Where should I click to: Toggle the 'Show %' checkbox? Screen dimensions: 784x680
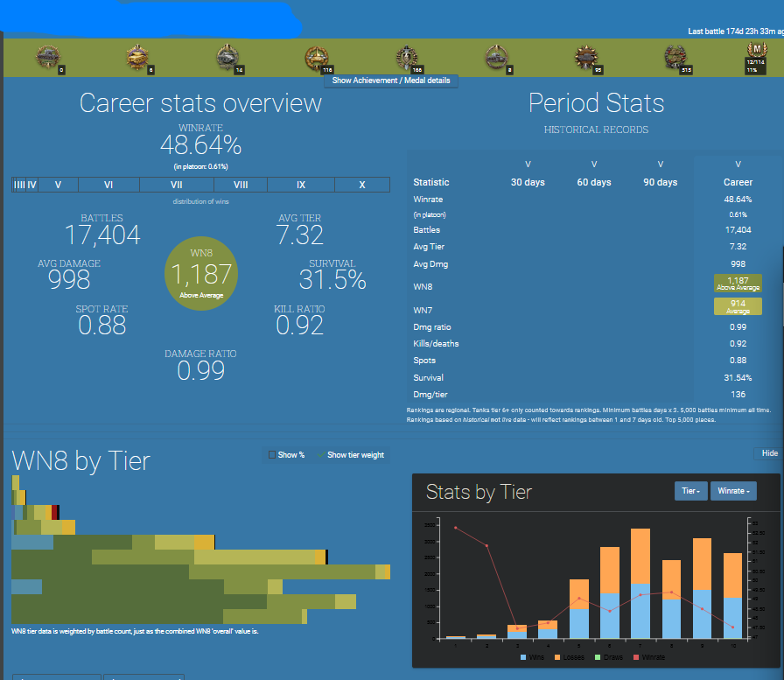[272, 455]
